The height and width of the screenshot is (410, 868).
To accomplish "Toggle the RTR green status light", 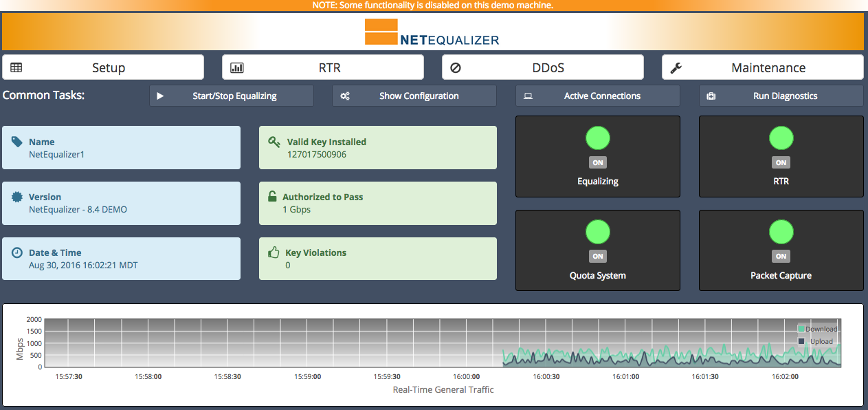I will pos(781,138).
